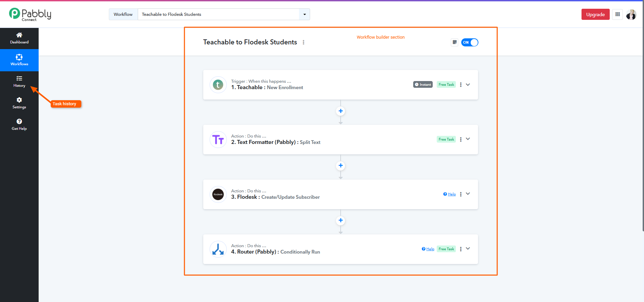
Task: Open Help link on Flodesk step
Action: [x=449, y=194]
